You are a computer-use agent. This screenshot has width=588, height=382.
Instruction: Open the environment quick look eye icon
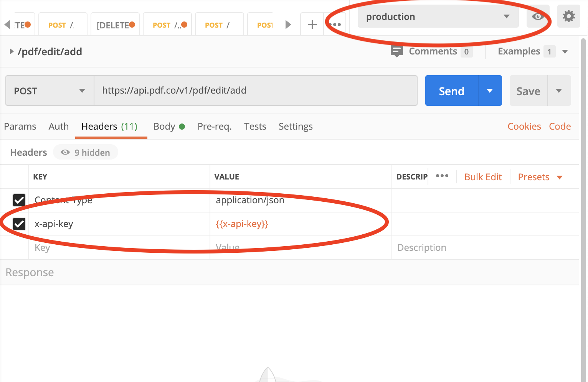(537, 16)
